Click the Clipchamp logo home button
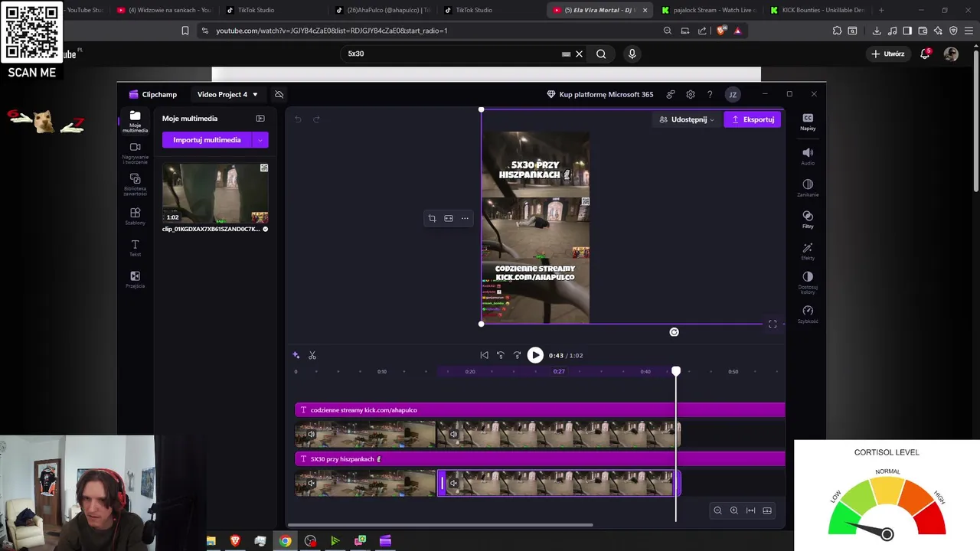This screenshot has width=980, height=551. 153,94
